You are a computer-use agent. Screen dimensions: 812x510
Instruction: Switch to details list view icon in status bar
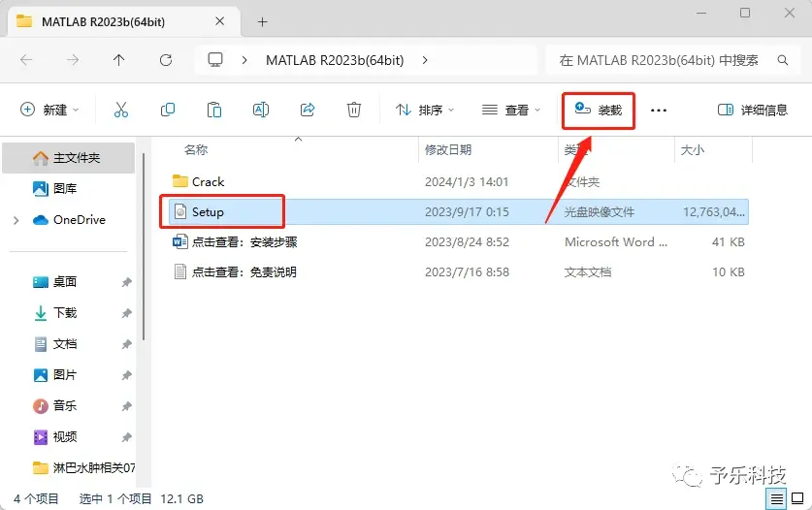pyautogui.click(x=776, y=499)
